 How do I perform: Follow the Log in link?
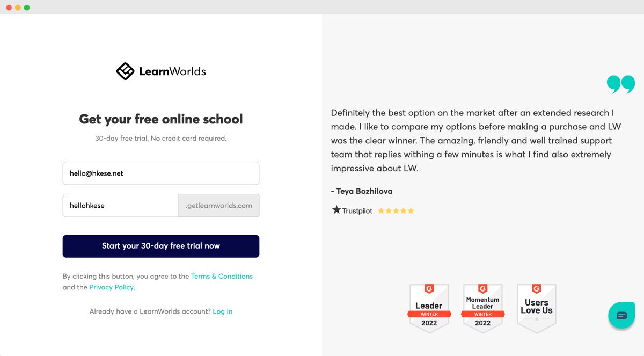click(x=222, y=311)
